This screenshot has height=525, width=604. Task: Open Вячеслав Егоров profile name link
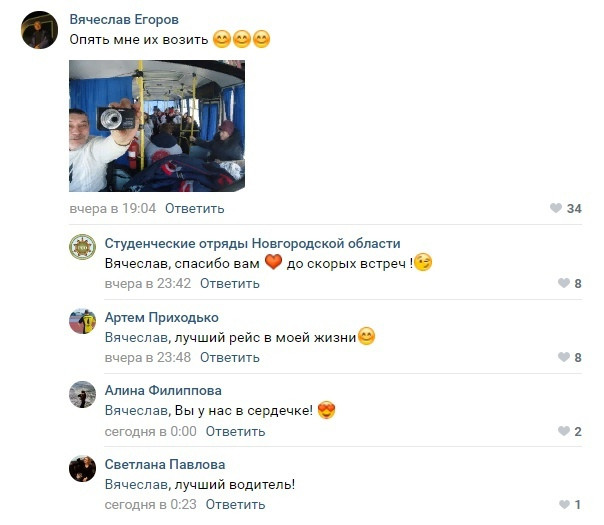click(124, 19)
